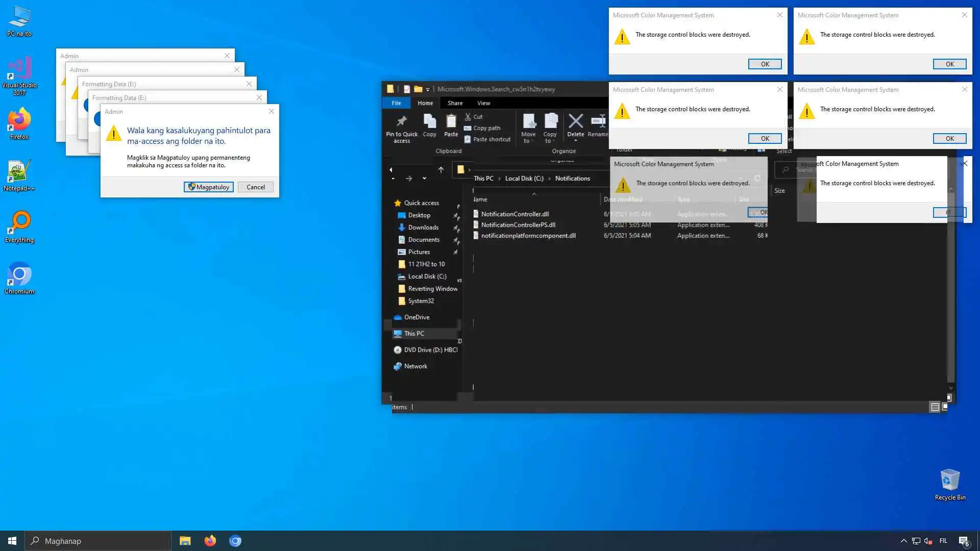Click Cancel in the Admin dialog
980x551 pixels.
click(x=255, y=187)
